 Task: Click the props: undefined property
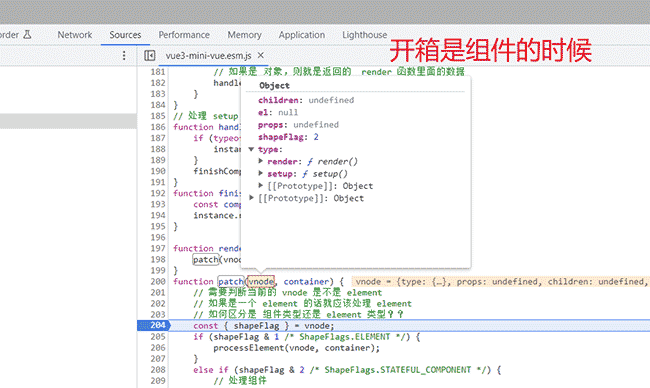coord(298,124)
